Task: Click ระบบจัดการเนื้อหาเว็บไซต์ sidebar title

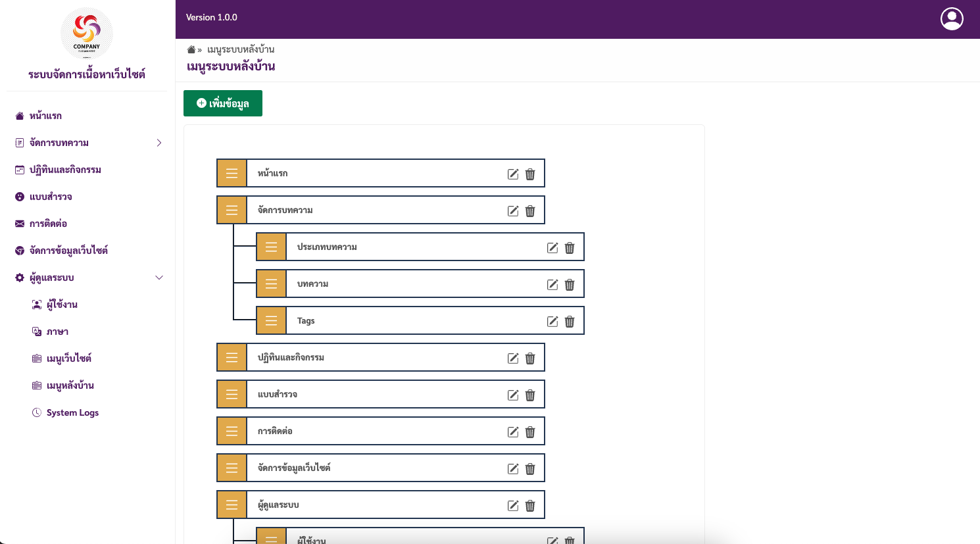Action: (x=87, y=74)
